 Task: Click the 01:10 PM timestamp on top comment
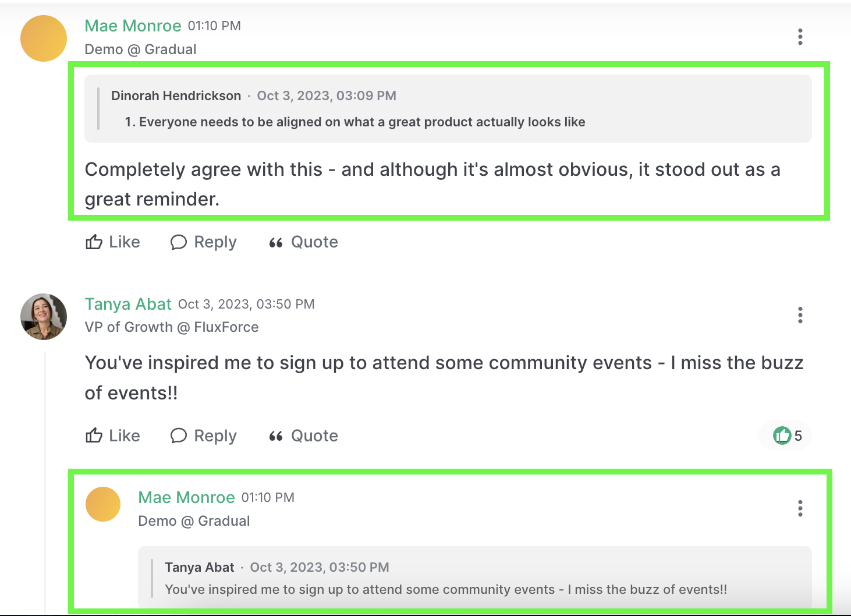point(214,26)
